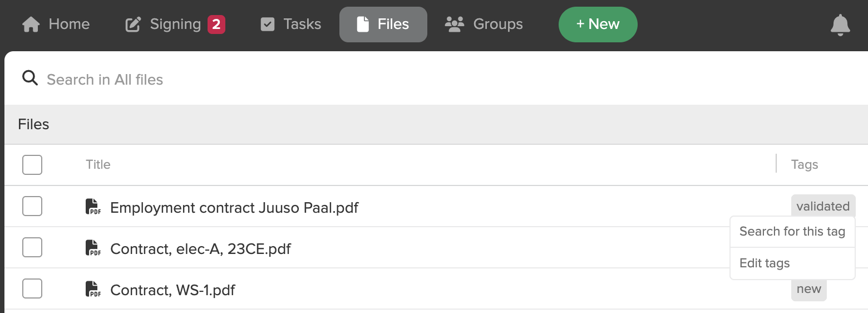Screen dimensions: 868x313
Task: Open the validated tag dropdown
Action: point(823,206)
